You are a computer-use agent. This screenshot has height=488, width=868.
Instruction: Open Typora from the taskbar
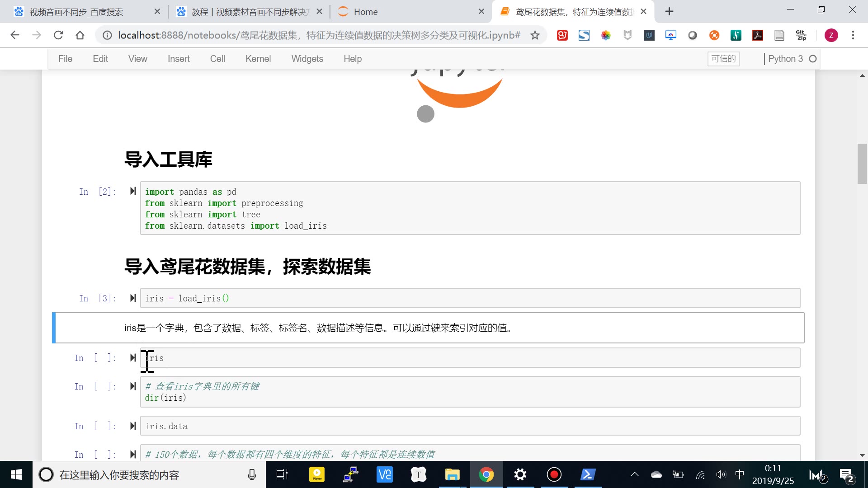418,474
